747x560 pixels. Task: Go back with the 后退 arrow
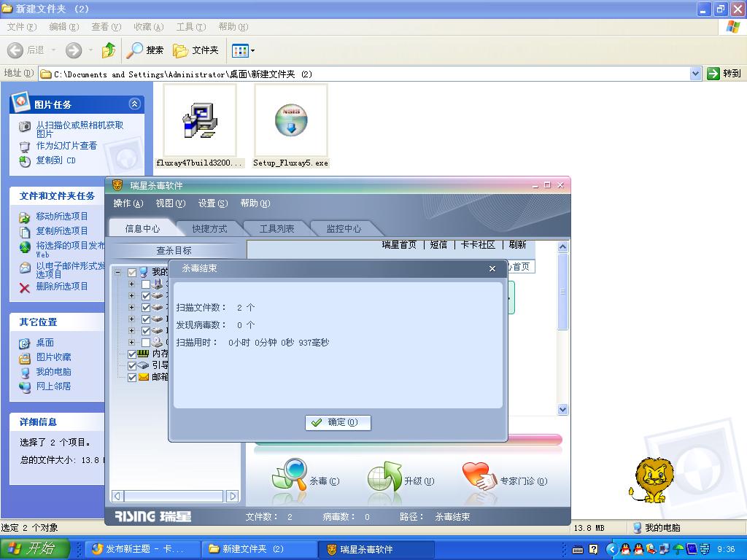pyautogui.click(x=15, y=50)
